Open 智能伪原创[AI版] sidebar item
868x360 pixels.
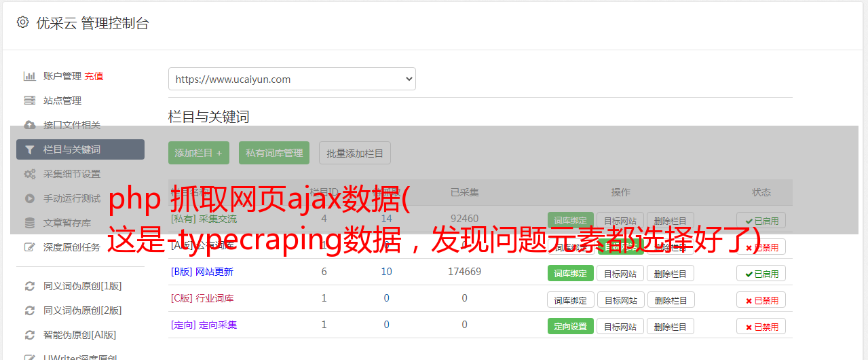80,335
